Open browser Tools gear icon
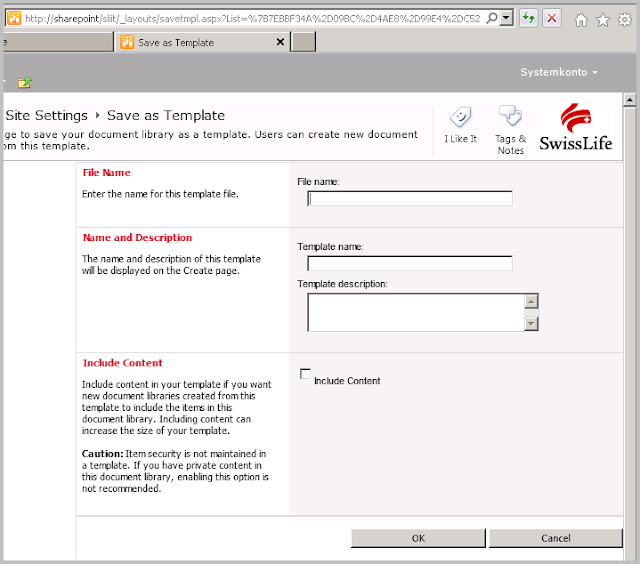 [x=624, y=19]
